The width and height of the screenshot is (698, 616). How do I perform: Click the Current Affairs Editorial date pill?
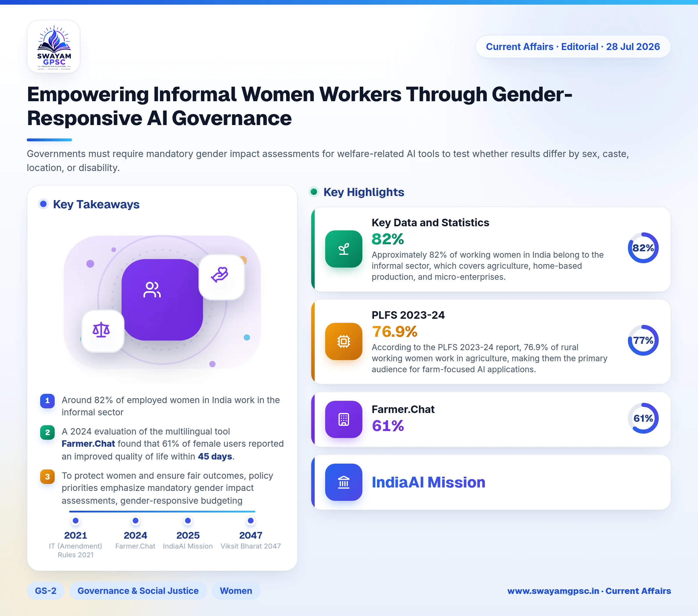pyautogui.click(x=573, y=47)
